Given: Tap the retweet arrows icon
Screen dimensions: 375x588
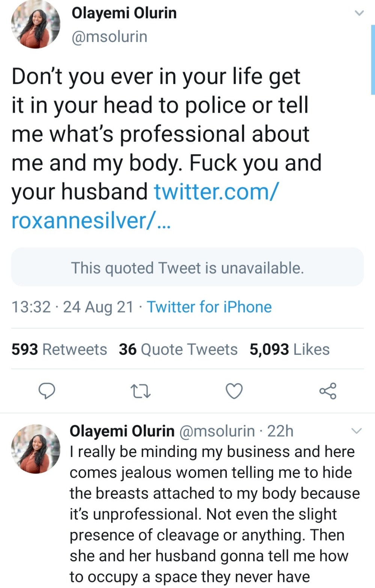Looking at the screenshot, I should point(140,391).
